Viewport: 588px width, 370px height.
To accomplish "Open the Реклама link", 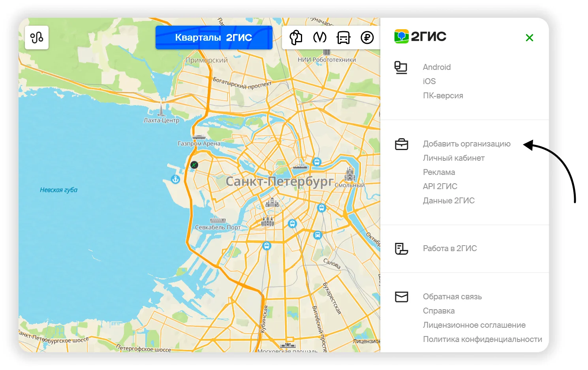I will coord(439,172).
